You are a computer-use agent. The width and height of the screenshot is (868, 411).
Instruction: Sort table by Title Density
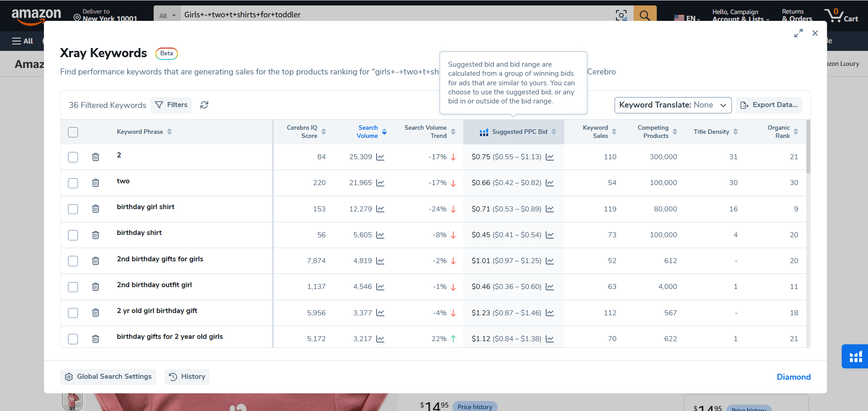tap(736, 132)
